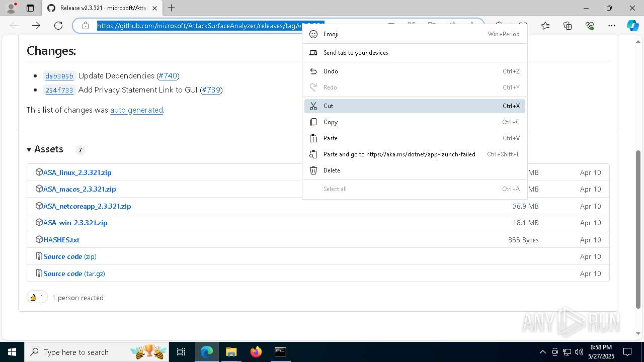Click the '36.9 MB' size text

[x=526, y=206]
